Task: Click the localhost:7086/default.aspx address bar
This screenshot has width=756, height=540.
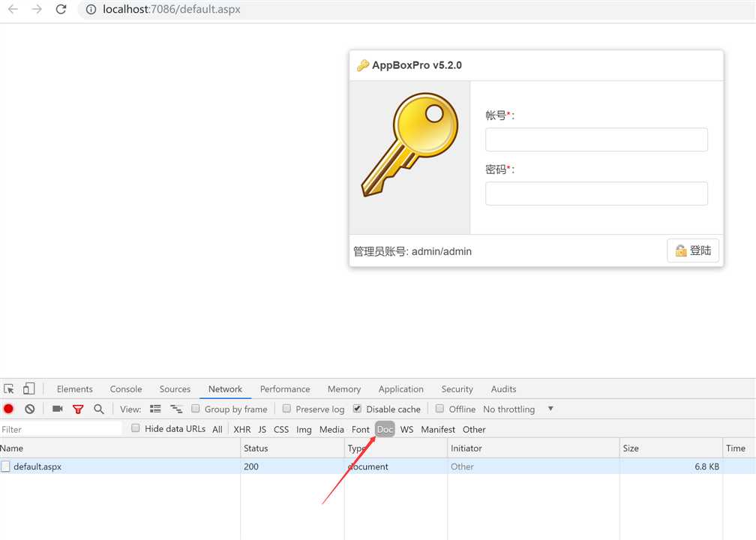Action: pyautogui.click(x=415, y=9)
